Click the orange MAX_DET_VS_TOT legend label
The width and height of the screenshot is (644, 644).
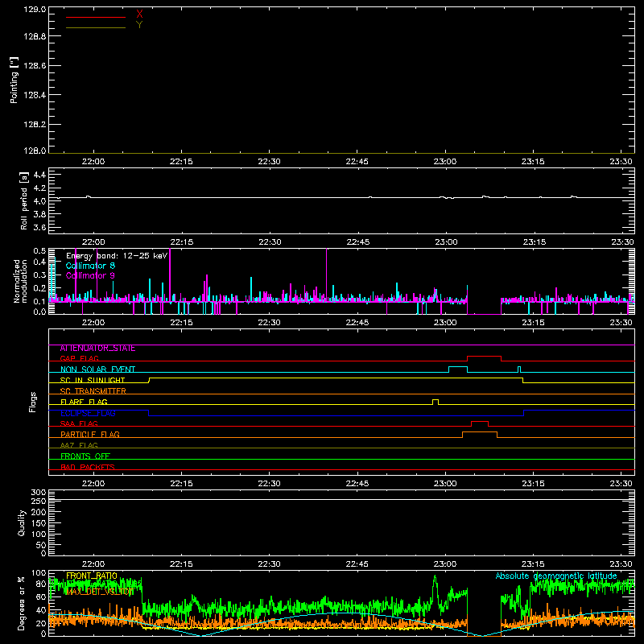[100, 592]
